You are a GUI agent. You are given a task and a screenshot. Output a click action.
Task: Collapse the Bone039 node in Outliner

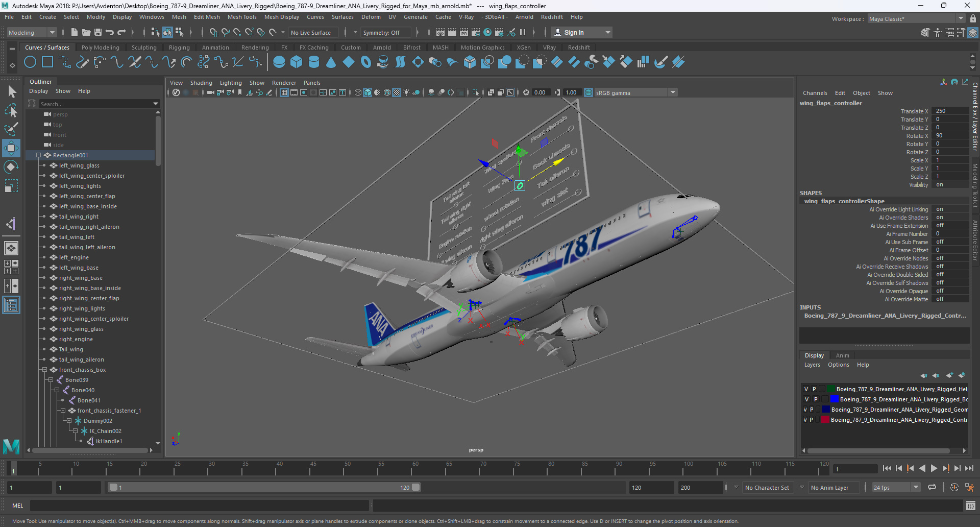point(51,380)
